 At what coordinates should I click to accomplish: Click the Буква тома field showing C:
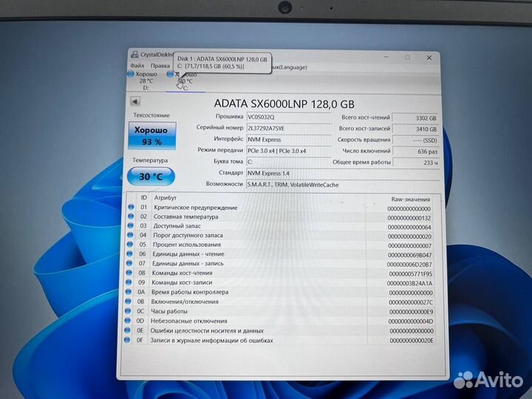point(288,162)
